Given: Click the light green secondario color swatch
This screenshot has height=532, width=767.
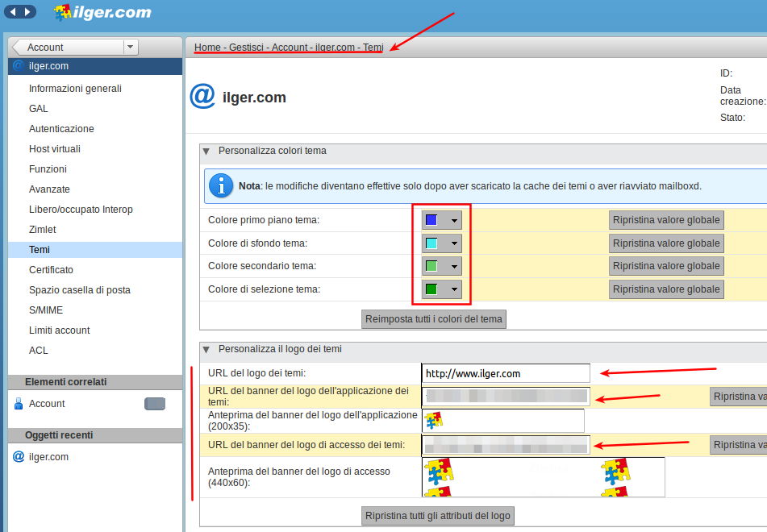Looking at the screenshot, I should point(431,266).
